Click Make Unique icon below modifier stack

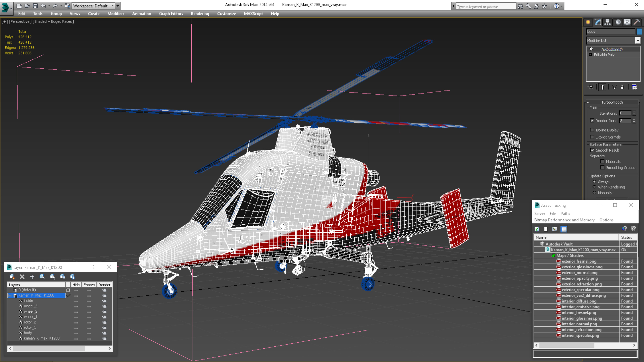point(614,87)
